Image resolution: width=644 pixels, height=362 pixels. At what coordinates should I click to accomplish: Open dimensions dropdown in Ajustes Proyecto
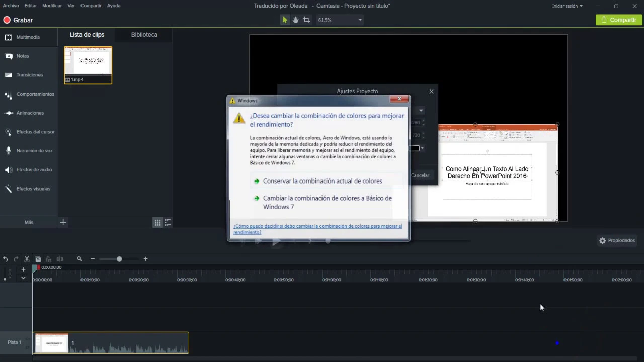tap(421, 111)
